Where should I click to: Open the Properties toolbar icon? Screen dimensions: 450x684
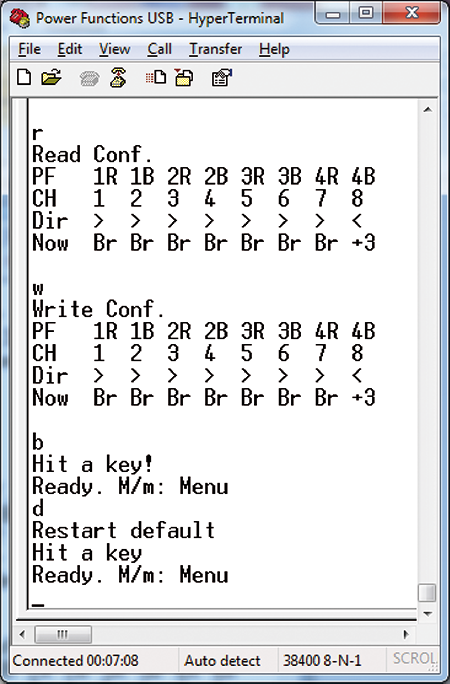(222, 78)
